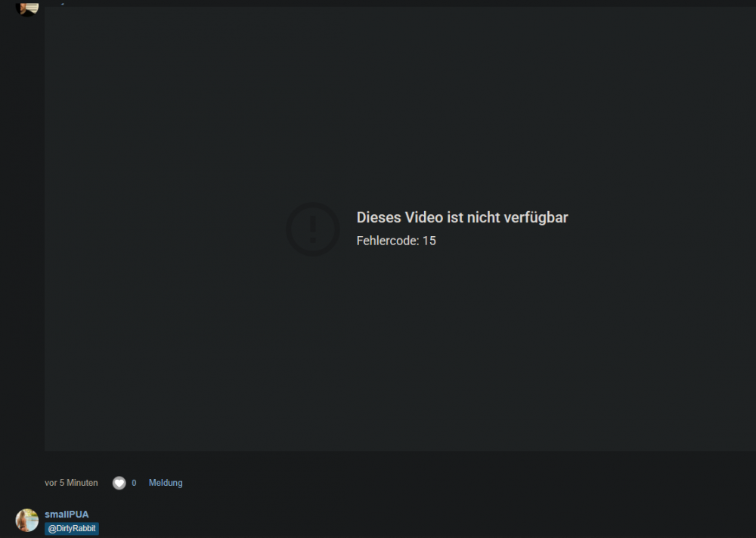
Task: Click the word 'Fehlercode' below the heading
Action: click(x=387, y=241)
